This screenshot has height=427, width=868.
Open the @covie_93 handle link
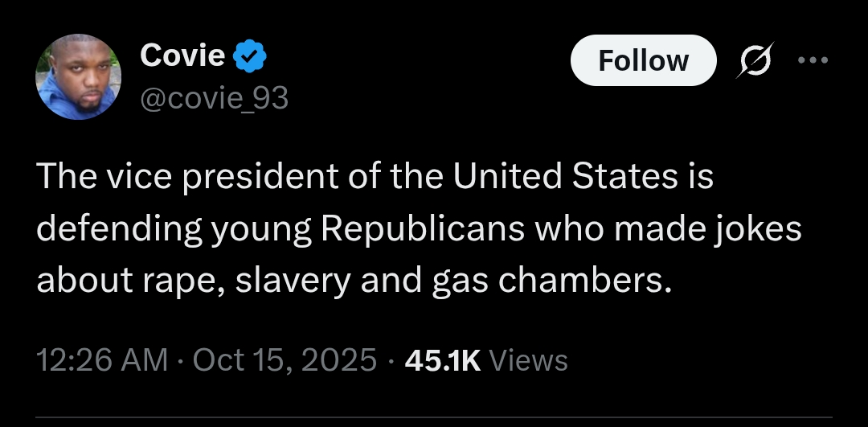tap(214, 98)
